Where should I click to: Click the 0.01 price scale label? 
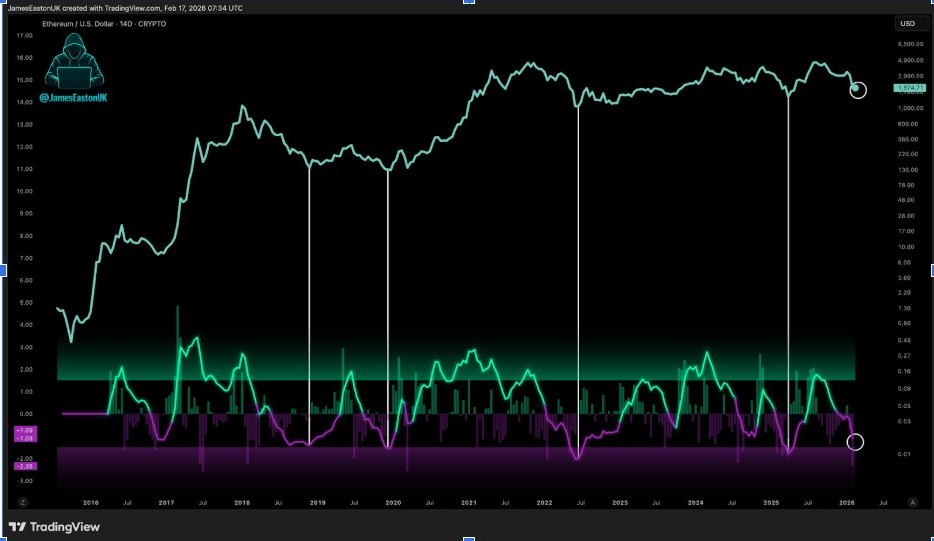coord(904,454)
